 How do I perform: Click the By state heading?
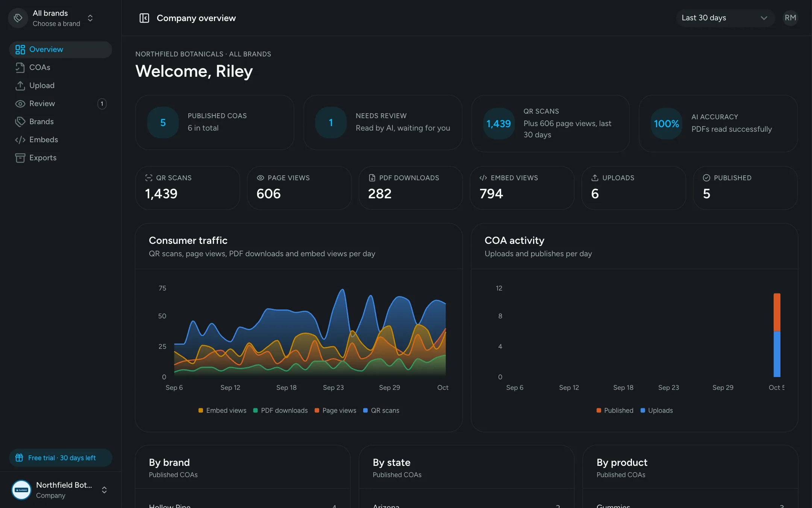coord(391,462)
